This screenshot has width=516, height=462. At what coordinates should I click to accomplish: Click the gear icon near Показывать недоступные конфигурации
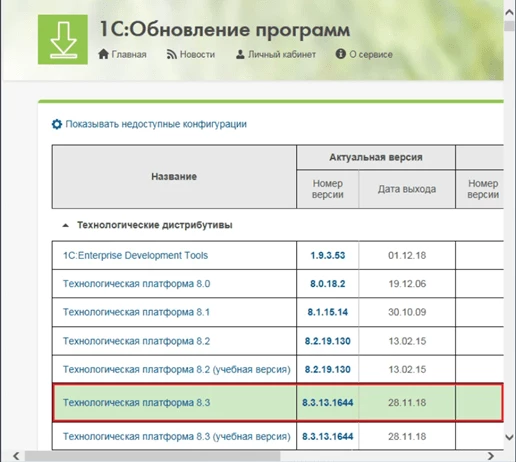point(57,124)
